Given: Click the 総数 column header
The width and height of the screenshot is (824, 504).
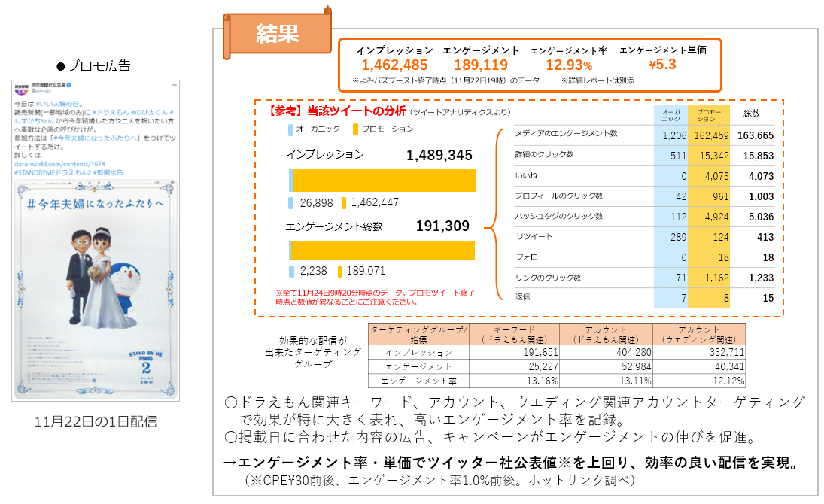Looking at the screenshot, I should [x=752, y=114].
